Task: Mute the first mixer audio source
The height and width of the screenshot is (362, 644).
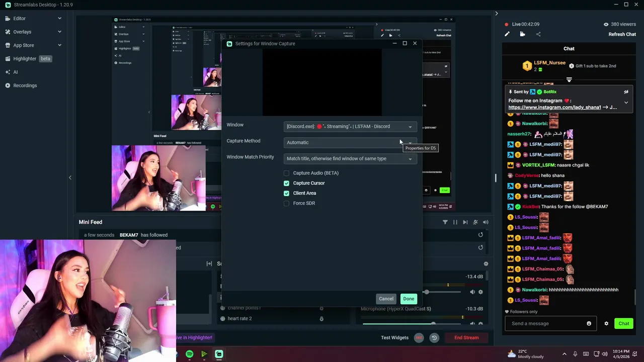Action: pyautogui.click(x=472, y=292)
